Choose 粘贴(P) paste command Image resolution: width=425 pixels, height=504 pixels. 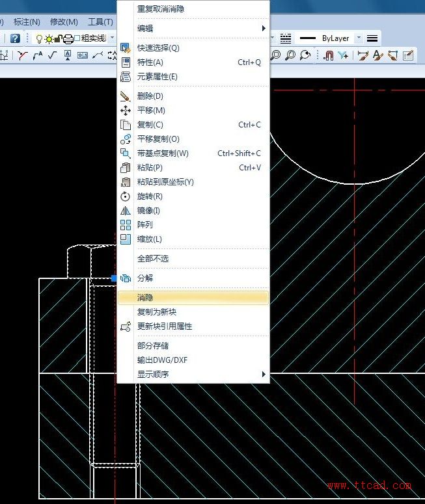(x=193, y=168)
